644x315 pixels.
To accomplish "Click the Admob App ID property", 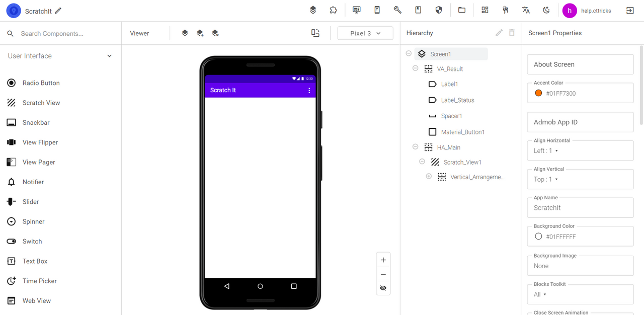I will [x=580, y=122].
